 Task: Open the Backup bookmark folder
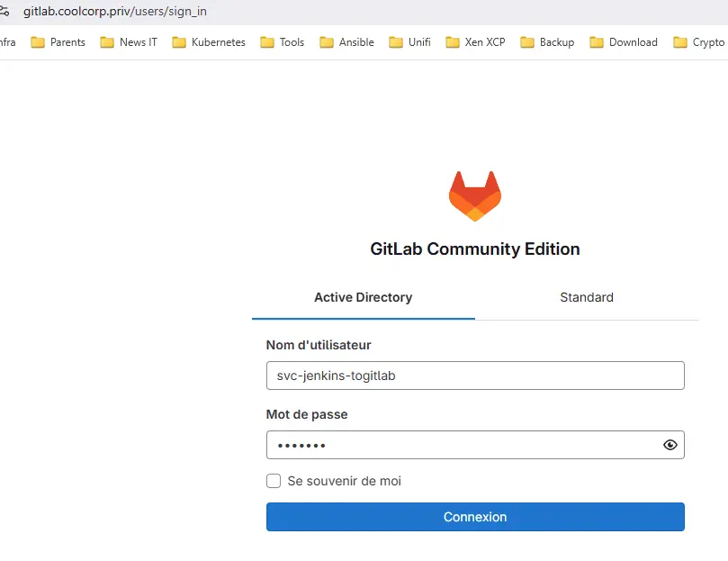point(547,42)
